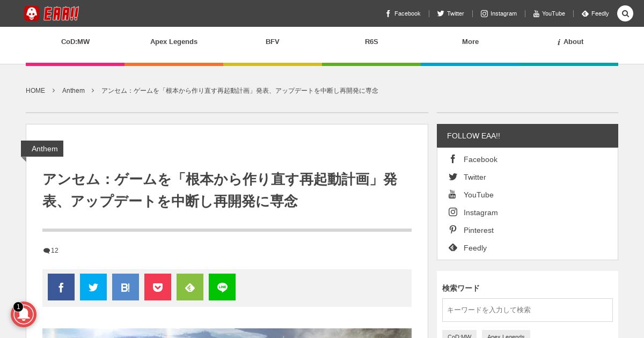
Task: Open Instagram link in top header
Action: point(499,13)
